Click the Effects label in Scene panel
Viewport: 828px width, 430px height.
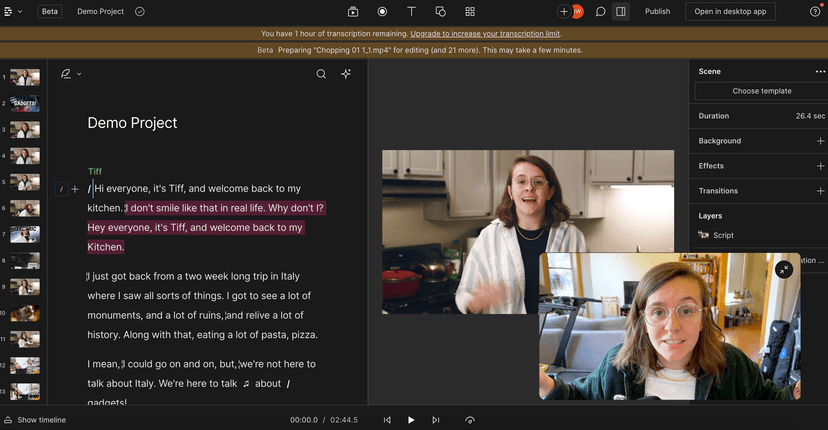point(711,166)
